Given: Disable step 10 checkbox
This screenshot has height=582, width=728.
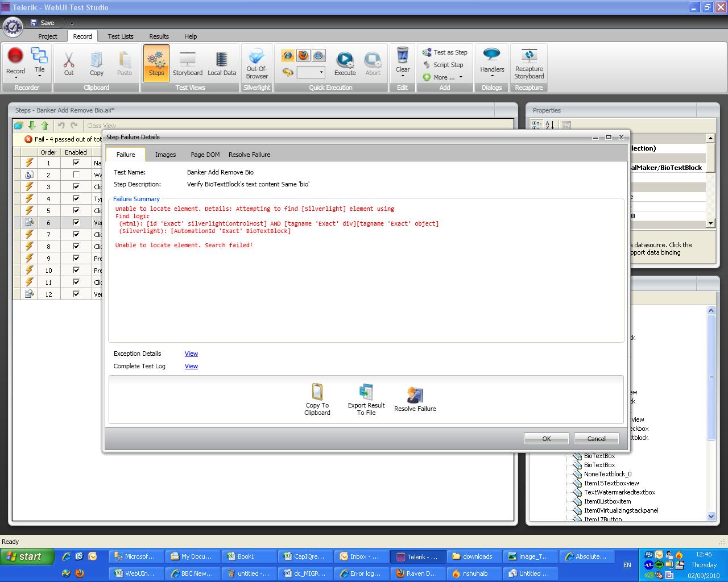Looking at the screenshot, I should point(76,271).
